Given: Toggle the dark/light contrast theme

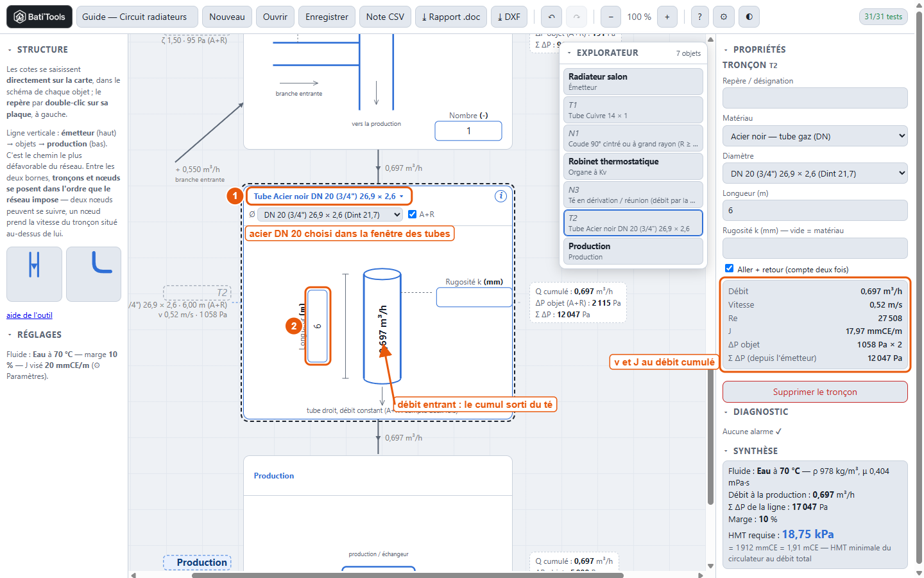Looking at the screenshot, I should click(x=749, y=17).
